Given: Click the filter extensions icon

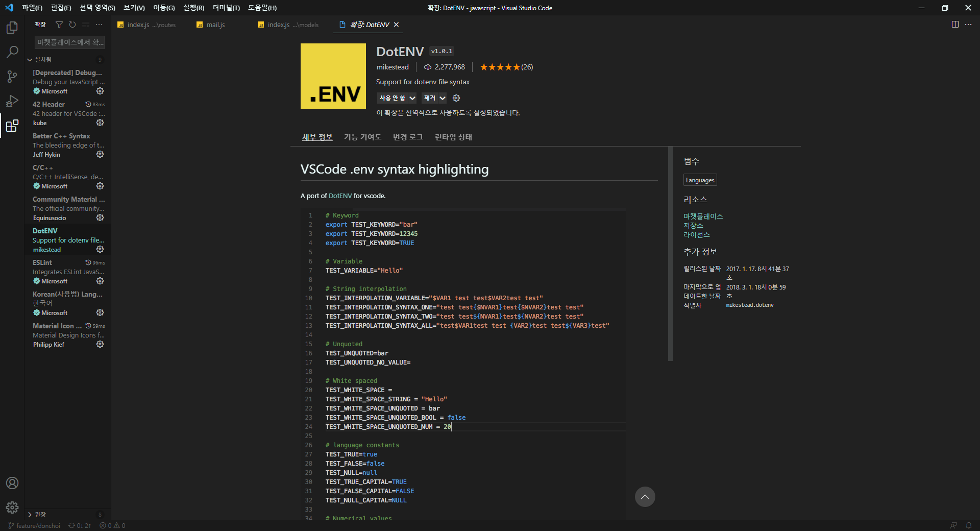Looking at the screenshot, I should pos(59,25).
